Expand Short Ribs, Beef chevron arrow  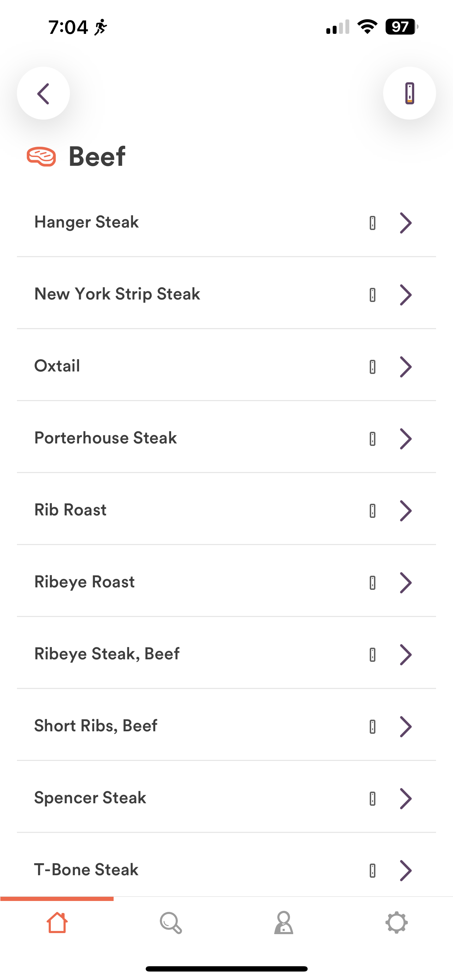click(x=406, y=727)
